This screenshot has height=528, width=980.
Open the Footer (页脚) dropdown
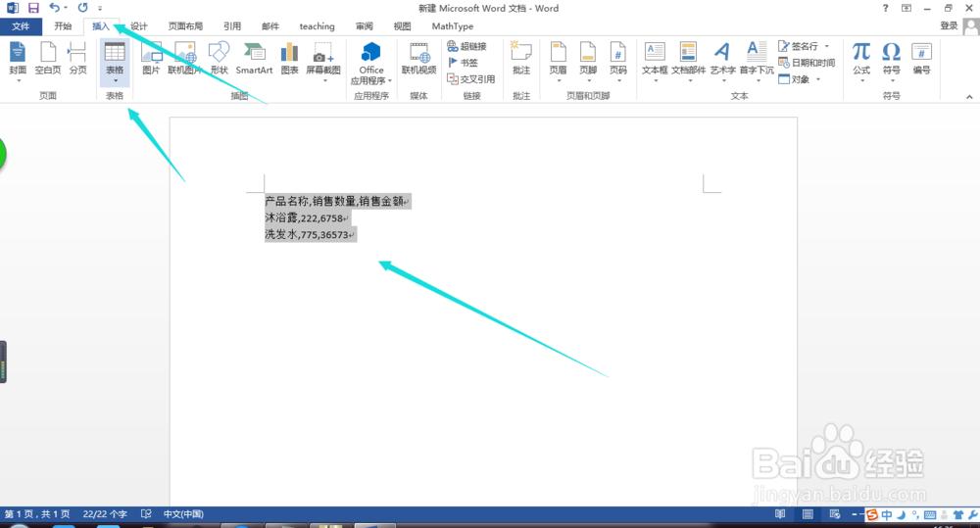click(x=588, y=63)
